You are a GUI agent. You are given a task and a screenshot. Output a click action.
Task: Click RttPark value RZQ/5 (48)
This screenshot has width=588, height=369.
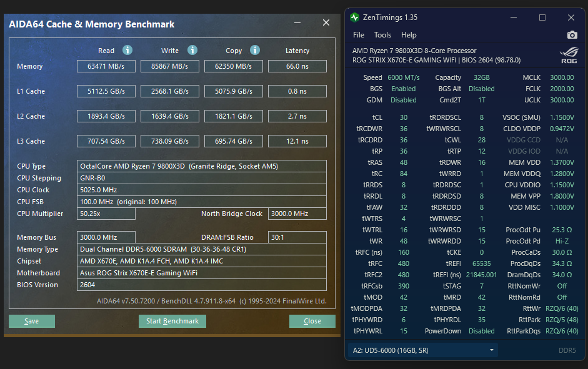pyautogui.click(x=562, y=320)
